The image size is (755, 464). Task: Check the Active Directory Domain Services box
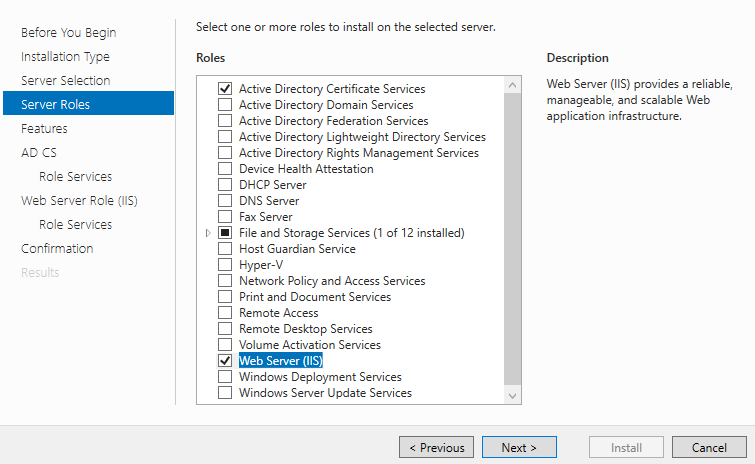coord(225,104)
